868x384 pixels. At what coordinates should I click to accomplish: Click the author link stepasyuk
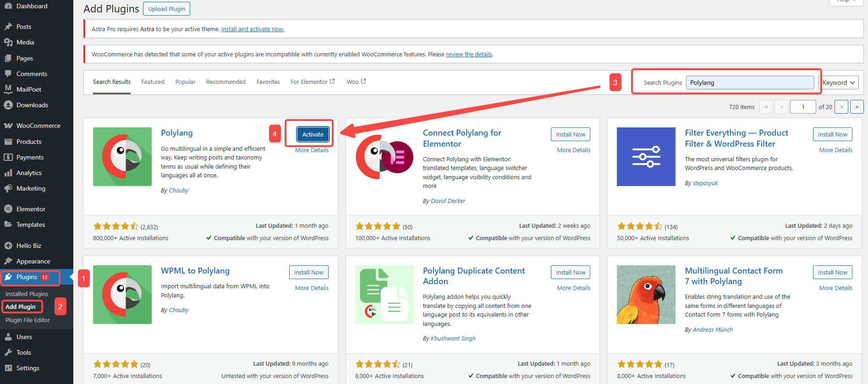point(705,183)
